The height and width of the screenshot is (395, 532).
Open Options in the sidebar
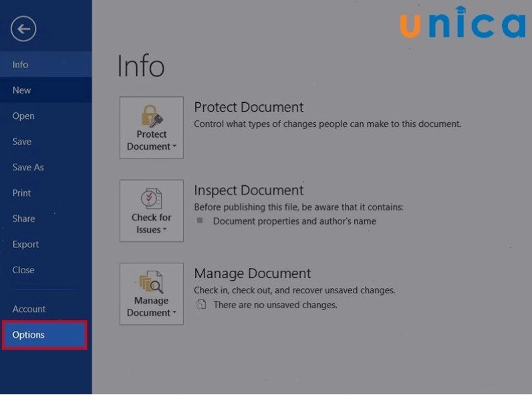45,335
